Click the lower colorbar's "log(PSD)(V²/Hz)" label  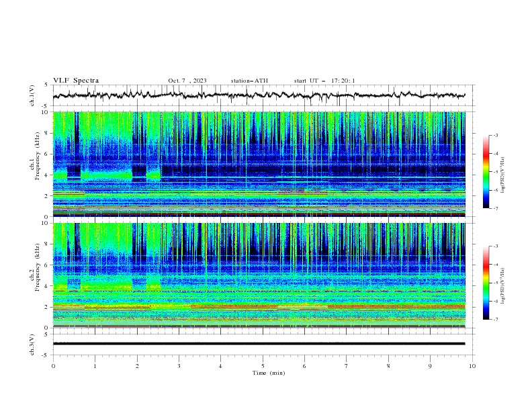[503, 286]
